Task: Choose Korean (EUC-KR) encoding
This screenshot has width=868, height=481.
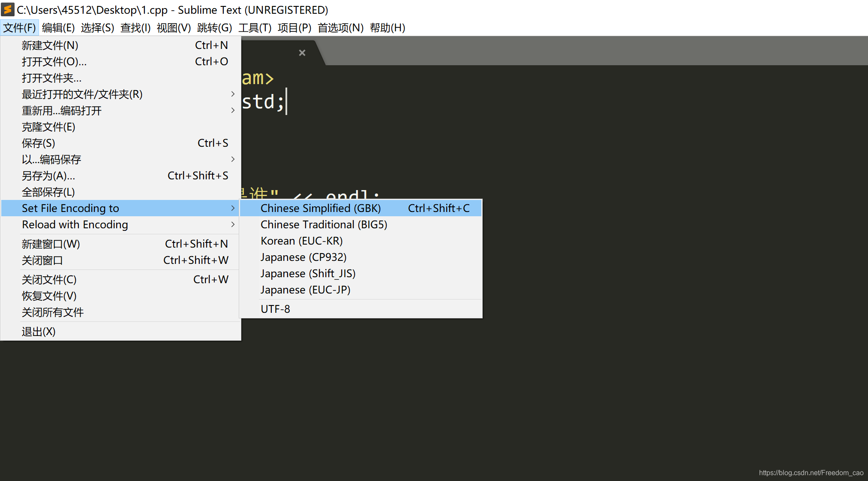Action: point(301,241)
